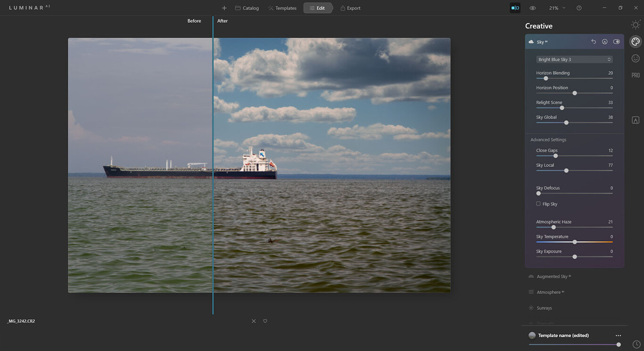The width and height of the screenshot is (644, 351).
Task: Click the Export button
Action: (x=350, y=8)
